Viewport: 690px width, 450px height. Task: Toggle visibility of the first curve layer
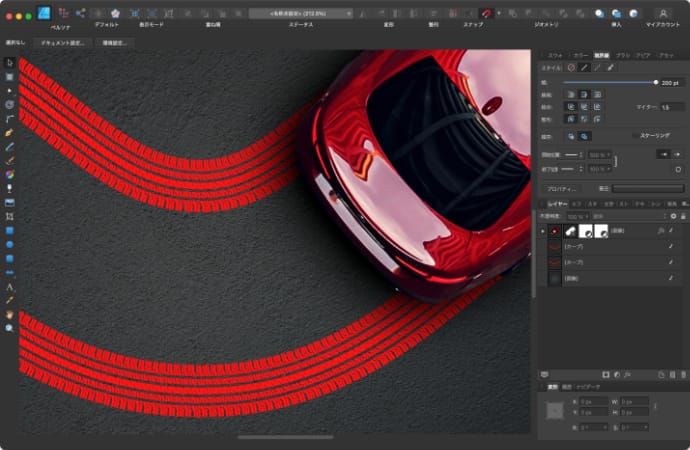coord(671,246)
